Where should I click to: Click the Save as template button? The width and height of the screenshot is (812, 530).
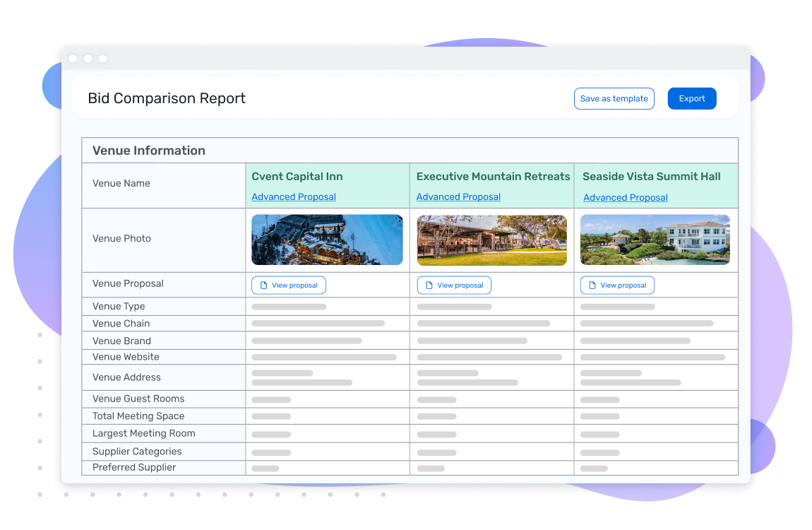[614, 98]
